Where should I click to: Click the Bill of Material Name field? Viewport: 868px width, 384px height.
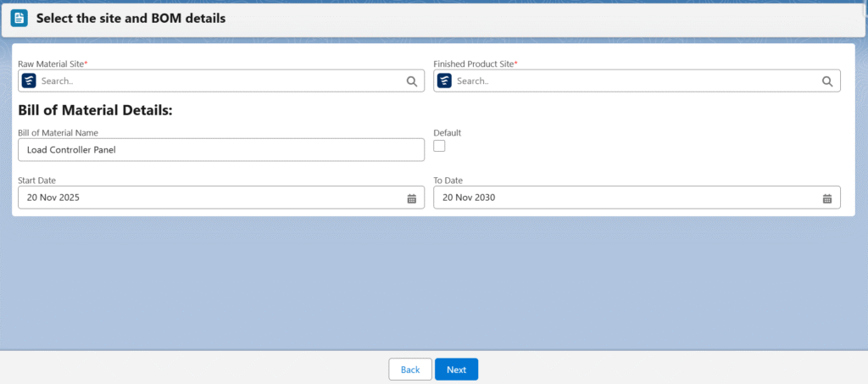point(220,150)
